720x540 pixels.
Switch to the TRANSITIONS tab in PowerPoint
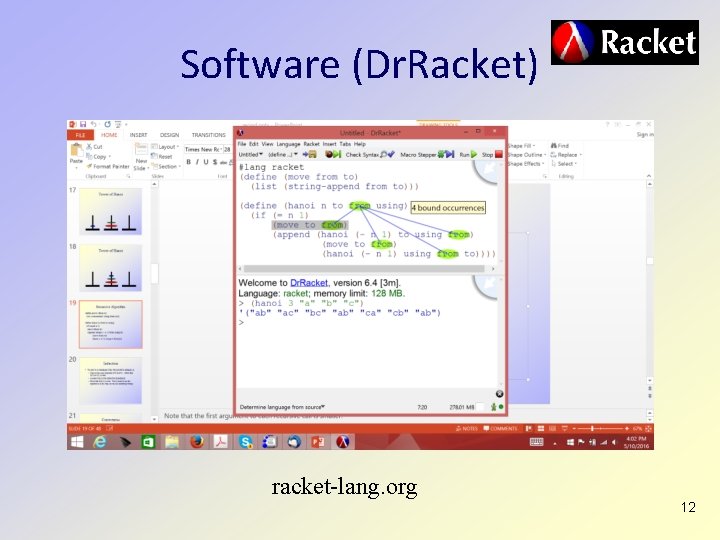208,135
